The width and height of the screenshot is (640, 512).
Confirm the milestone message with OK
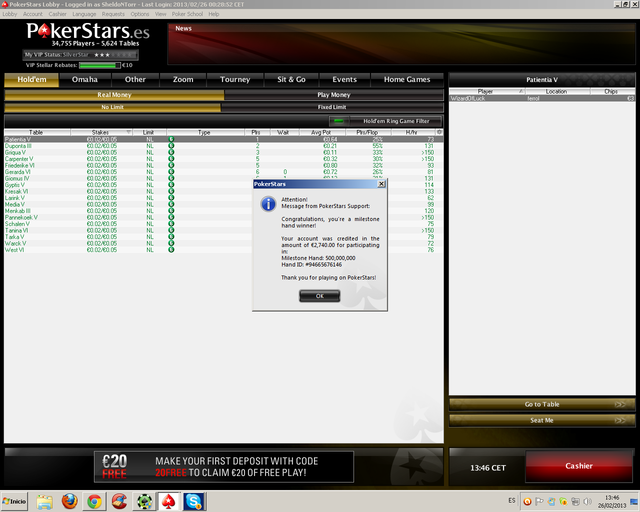[x=319, y=296]
